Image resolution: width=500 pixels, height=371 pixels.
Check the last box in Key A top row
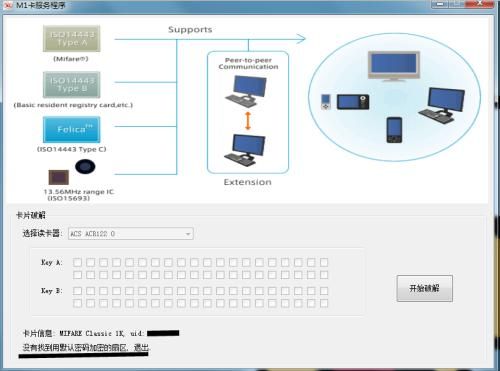pyautogui.click(x=324, y=262)
